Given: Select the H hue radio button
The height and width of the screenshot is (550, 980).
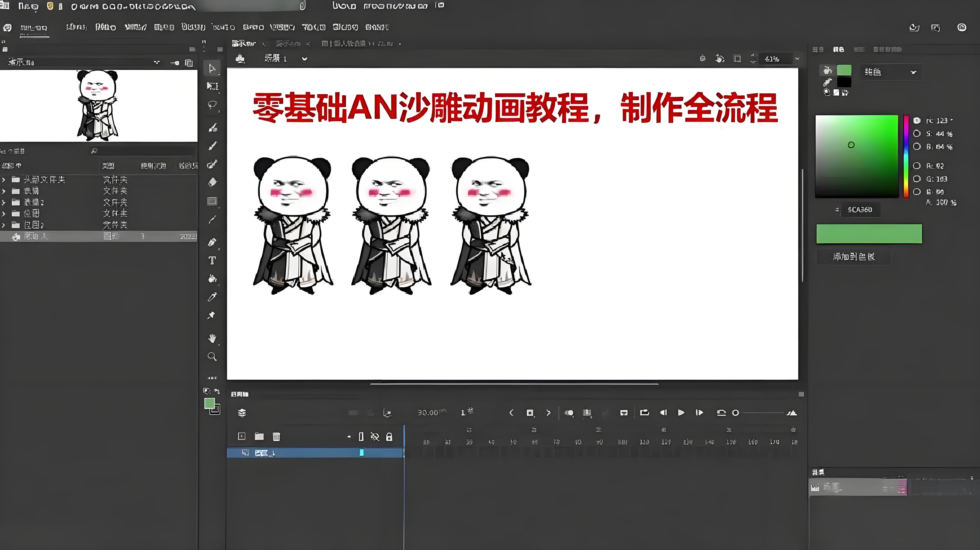Looking at the screenshot, I should click(x=917, y=120).
